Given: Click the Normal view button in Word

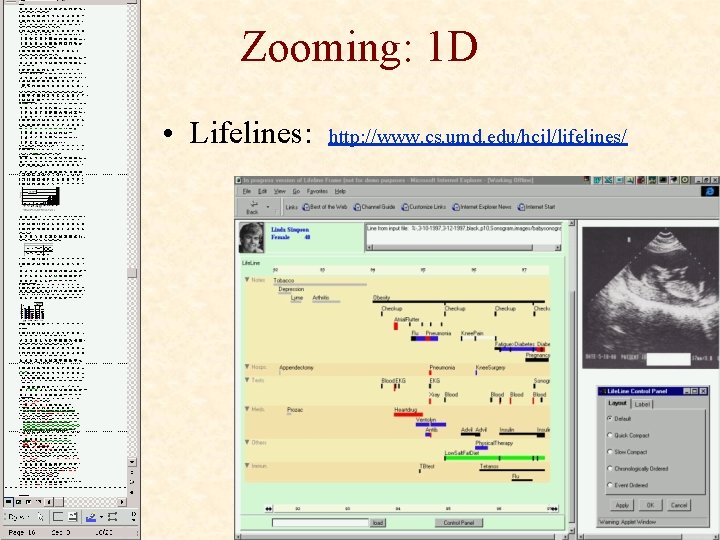Looking at the screenshot, I should pyautogui.click(x=8, y=501).
